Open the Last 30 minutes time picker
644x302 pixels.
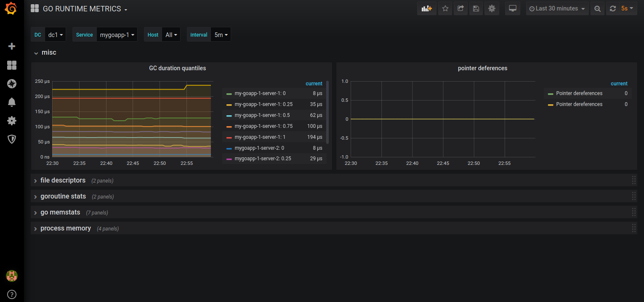click(x=557, y=8)
